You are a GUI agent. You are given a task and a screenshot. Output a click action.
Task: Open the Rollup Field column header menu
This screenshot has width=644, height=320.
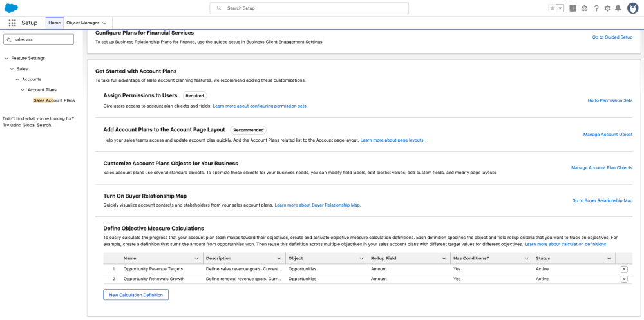coord(444,258)
